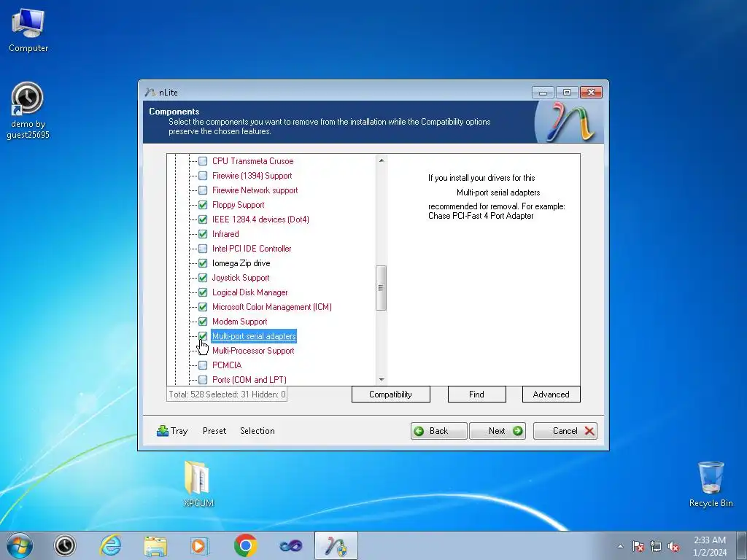The height and width of the screenshot is (560, 747).
Task: Click Next to continue
Action: (x=498, y=431)
